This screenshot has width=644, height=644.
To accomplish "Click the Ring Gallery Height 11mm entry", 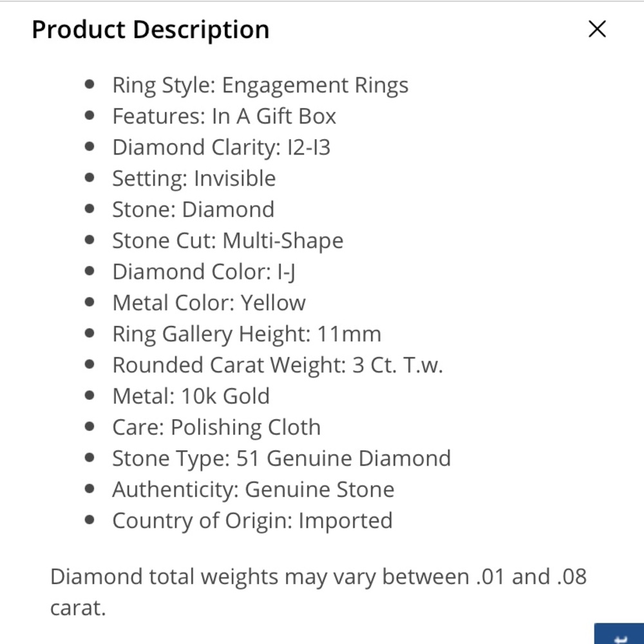I will point(247,334).
